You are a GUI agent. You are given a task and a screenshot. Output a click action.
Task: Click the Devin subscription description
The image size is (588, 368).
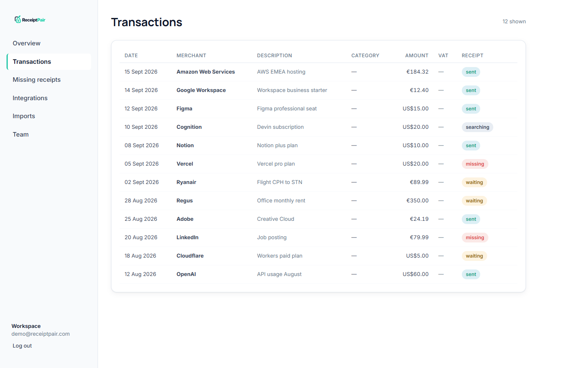pyautogui.click(x=280, y=127)
